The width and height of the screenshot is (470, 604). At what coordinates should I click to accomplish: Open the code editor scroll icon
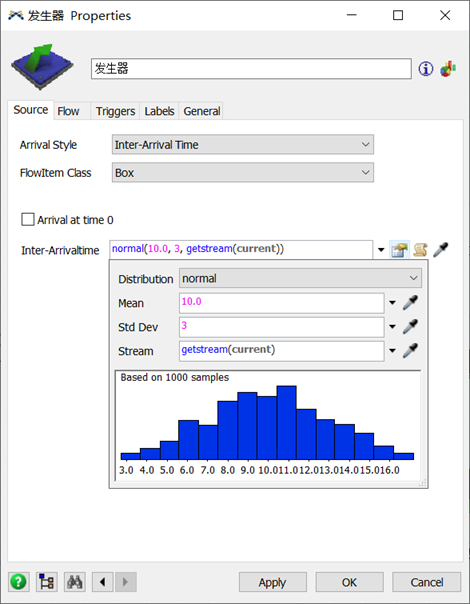coord(420,250)
